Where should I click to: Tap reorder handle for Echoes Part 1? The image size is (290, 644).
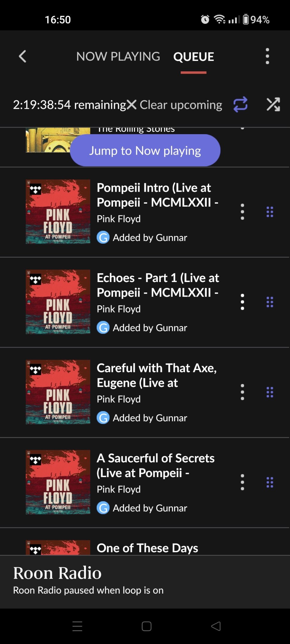(x=270, y=302)
